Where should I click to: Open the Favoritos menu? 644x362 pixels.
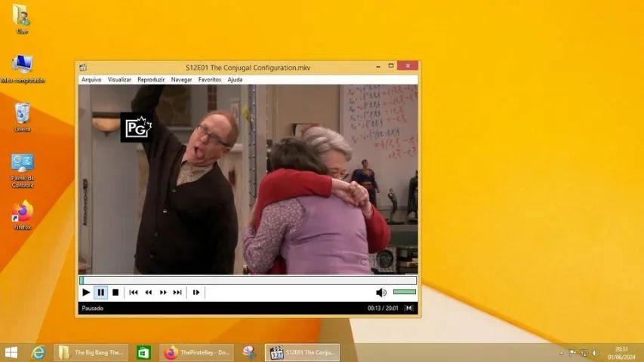click(x=210, y=80)
